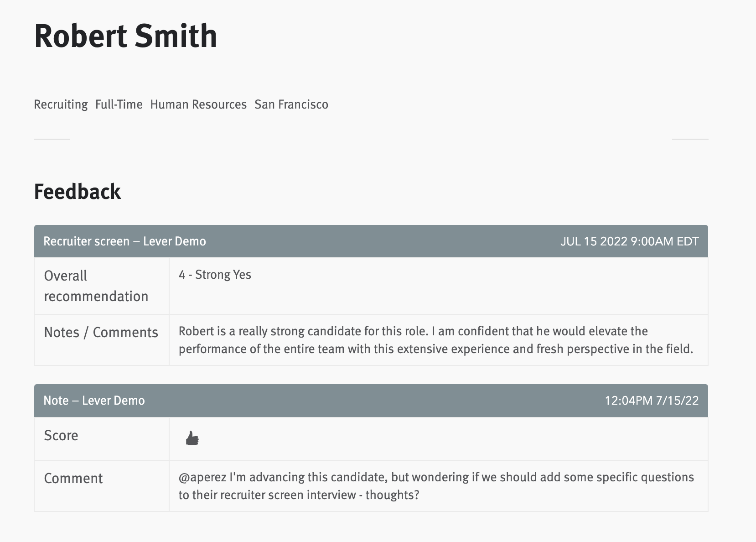
Task: Click the Full-Time tag
Action: point(119,104)
